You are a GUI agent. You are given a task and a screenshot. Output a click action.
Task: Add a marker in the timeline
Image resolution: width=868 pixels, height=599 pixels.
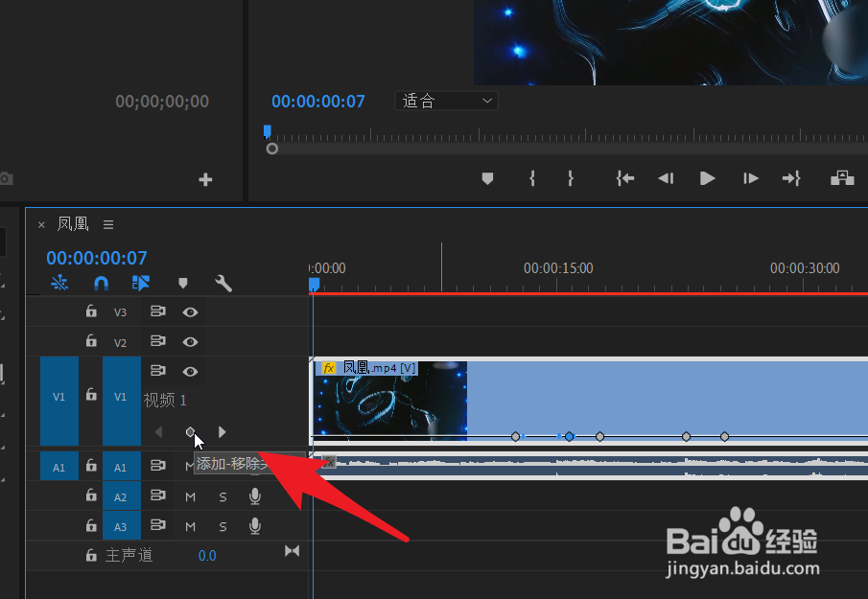tap(182, 283)
